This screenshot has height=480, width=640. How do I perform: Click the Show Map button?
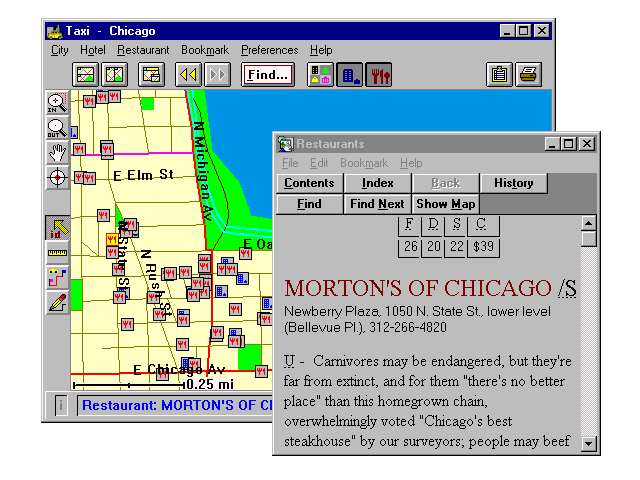pyautogui.click(x=446, y=204)
